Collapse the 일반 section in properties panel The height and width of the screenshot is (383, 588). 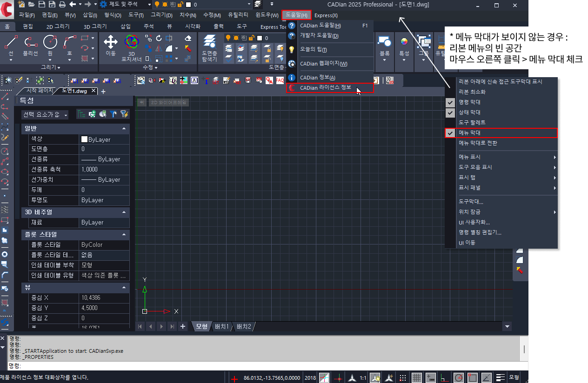[x=124, y=128]
